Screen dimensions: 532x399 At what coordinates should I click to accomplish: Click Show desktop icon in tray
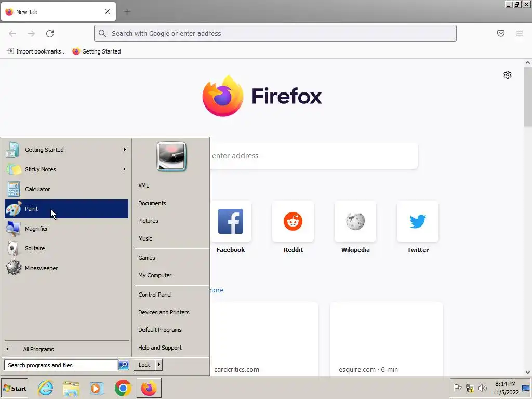(x=526, y=388)
